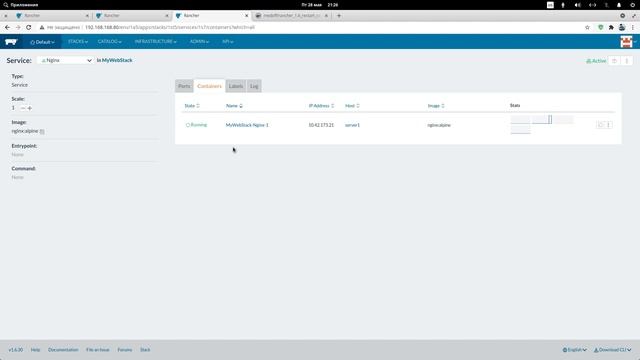The image size is (640, 360).
Task: Open the English language dropdown
Action: [575, 350]
